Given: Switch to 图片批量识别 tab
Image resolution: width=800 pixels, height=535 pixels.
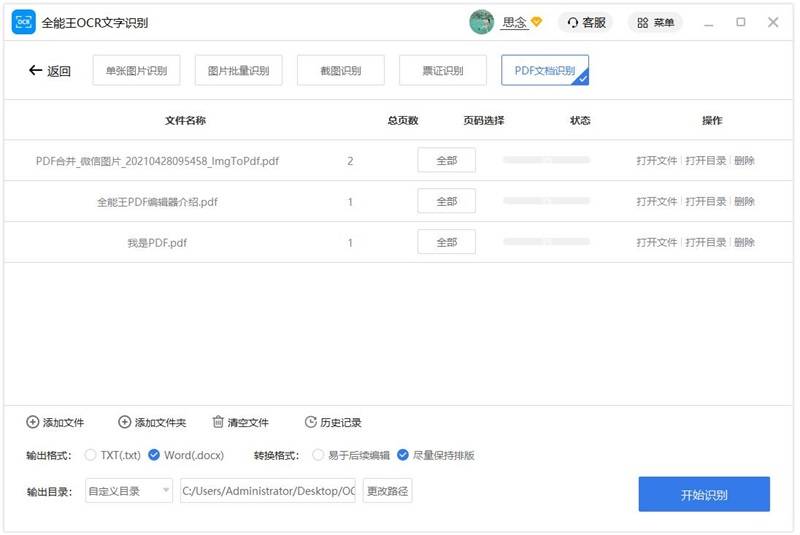Looking at the screenshot, I should pos(238,70).
